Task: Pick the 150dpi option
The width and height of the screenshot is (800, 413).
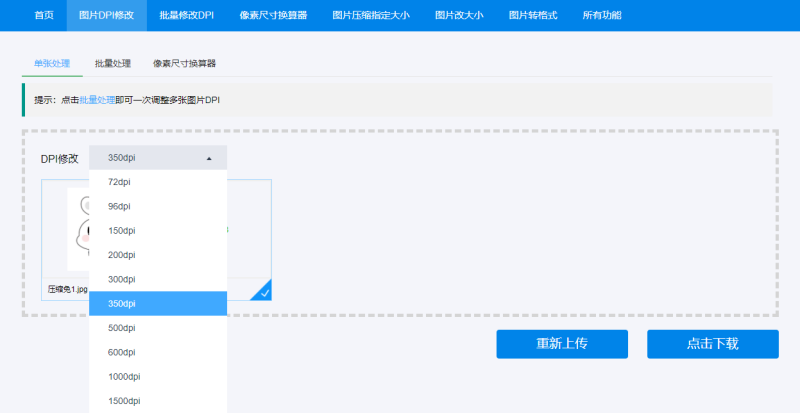Action: [158, 231]
